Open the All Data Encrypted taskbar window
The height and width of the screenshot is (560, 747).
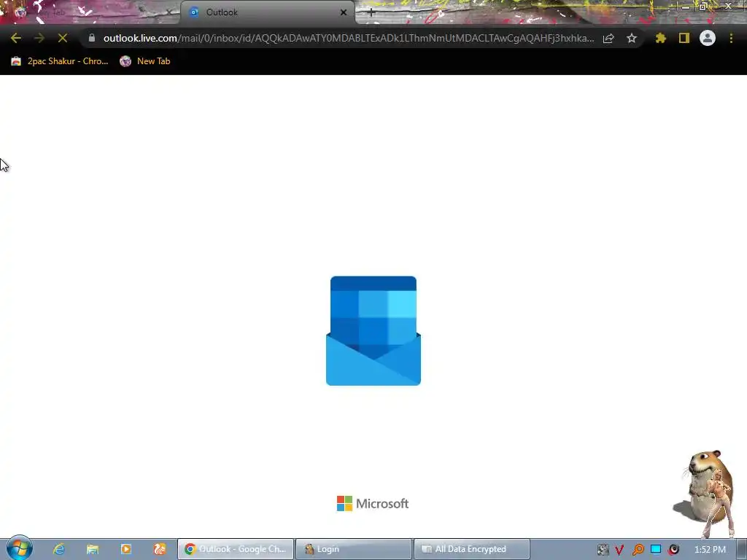472,549
